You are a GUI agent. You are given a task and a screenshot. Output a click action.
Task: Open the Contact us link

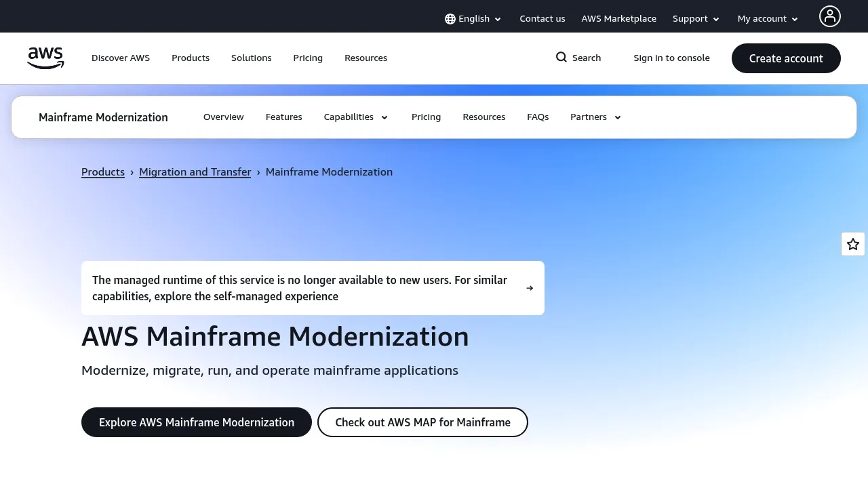click(x=542, y=19)
